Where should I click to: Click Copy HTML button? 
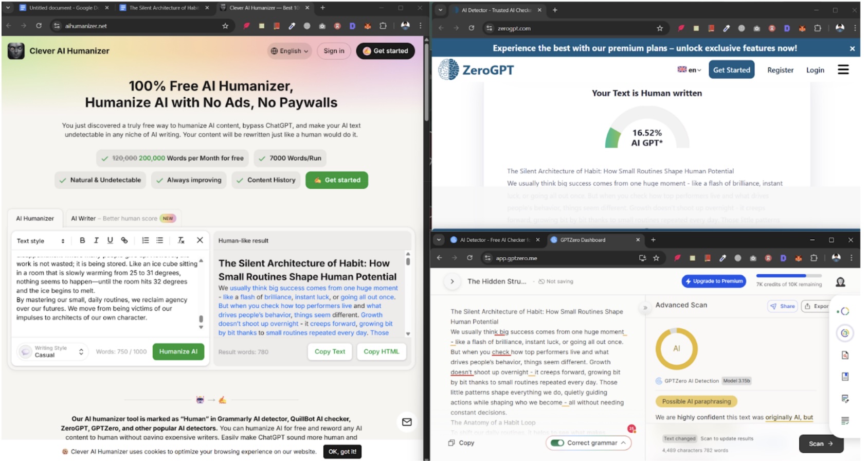tap(381, 351)
